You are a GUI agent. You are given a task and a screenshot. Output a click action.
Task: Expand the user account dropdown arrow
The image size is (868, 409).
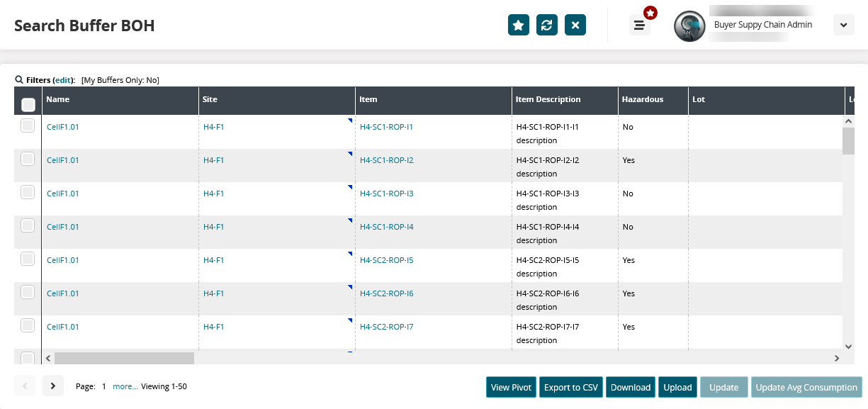843,26
